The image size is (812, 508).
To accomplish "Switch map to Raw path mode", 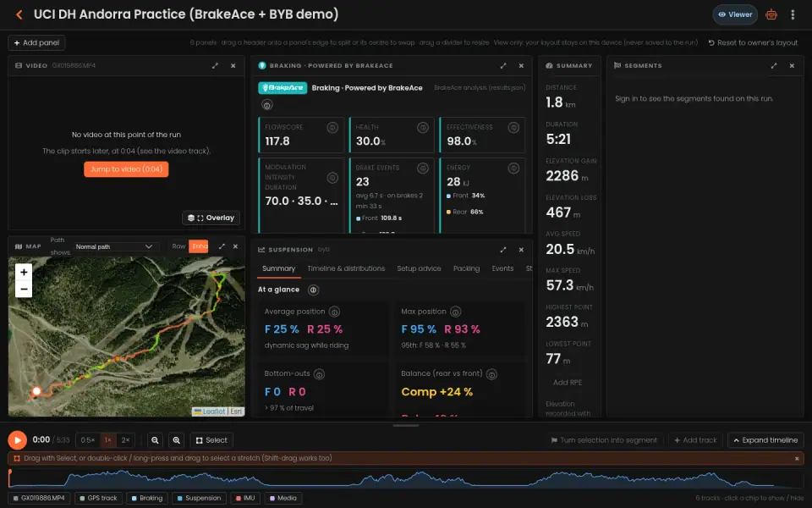I will click(x=178, y=246).
